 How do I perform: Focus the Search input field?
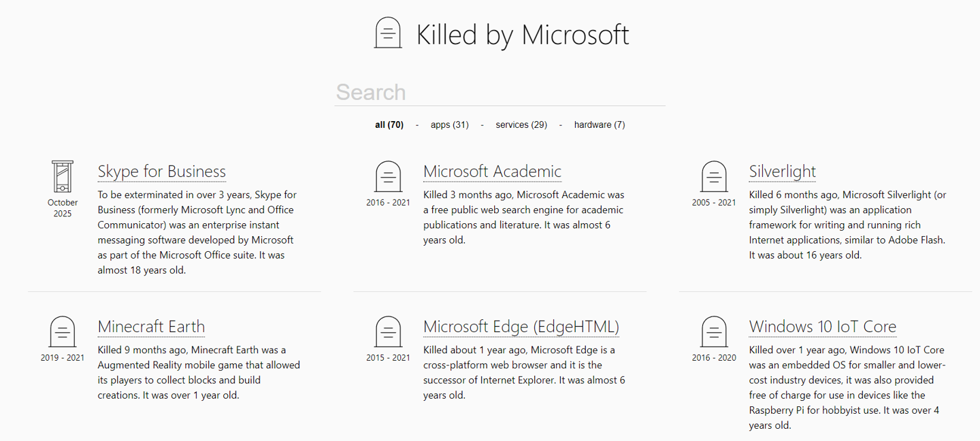pos(500,93)
